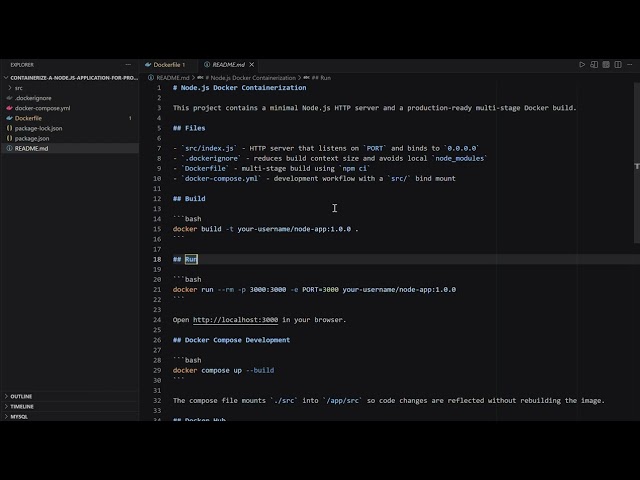This screenshot has width=640, height=480.
Task: Collapse the CONTAINERIZE-A-NODE.JS project folder
Action: point(69,78)
